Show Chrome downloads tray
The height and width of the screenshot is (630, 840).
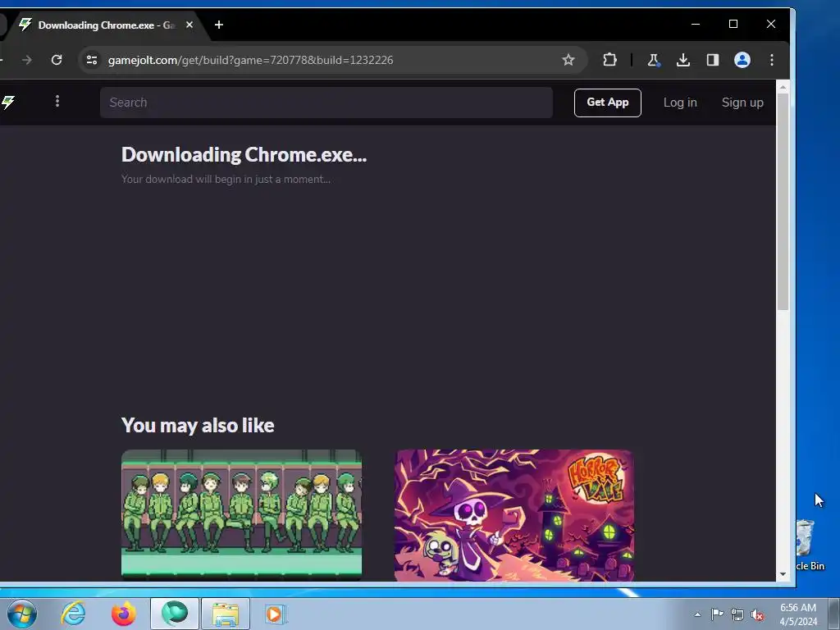[x=683, y=60]
